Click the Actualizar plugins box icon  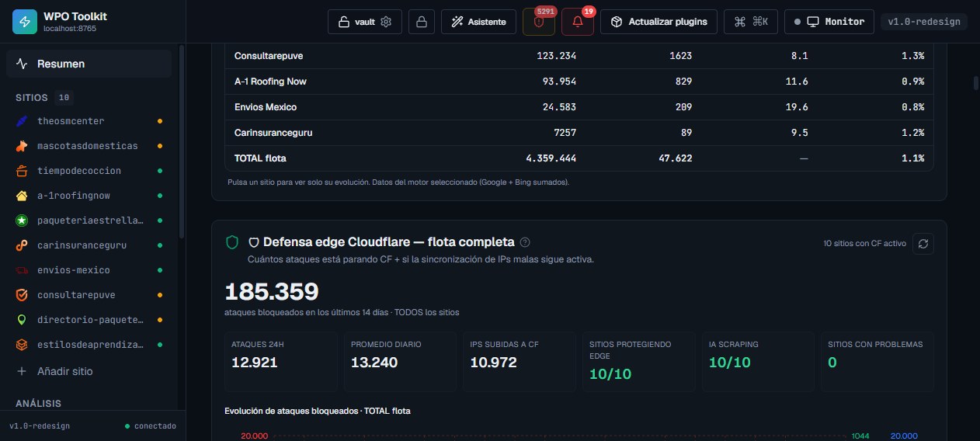pyautogui.click(x=616, y=22)
